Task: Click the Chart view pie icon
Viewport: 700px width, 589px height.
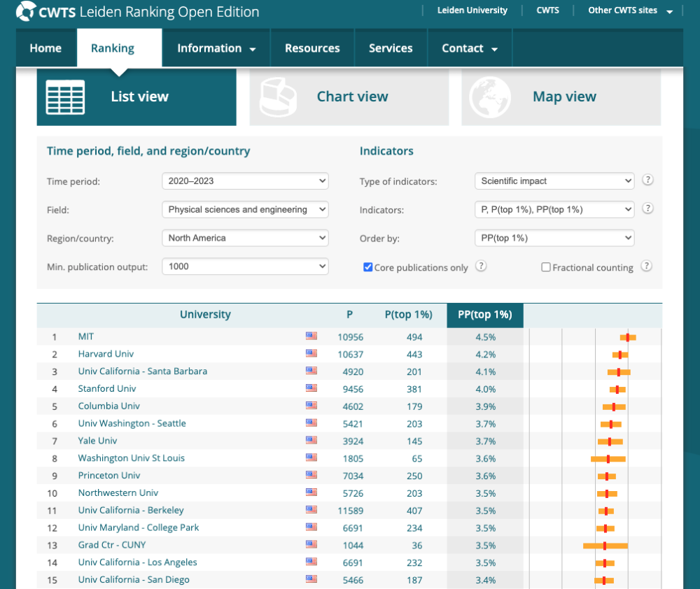Action: pos(278,97)
